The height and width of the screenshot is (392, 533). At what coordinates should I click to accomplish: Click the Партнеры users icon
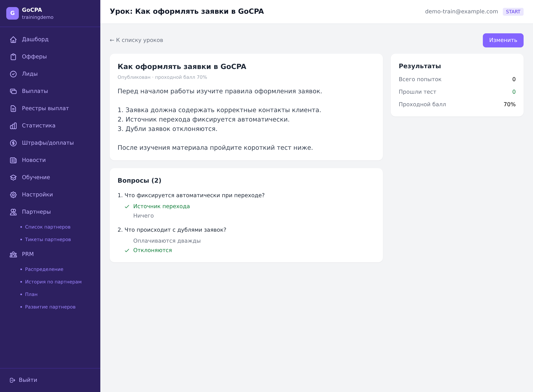pyautogui.click(x=13, y=212)
